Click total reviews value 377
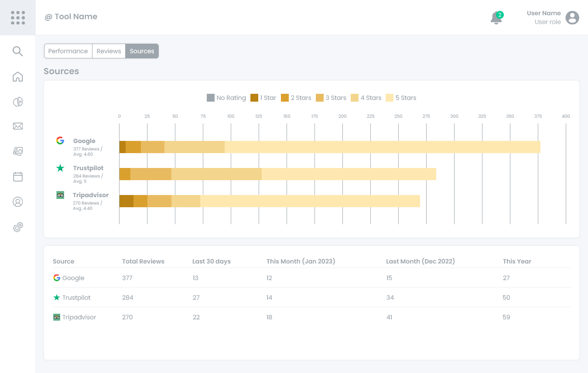Image resolution: width=588 pixels, height=373 pixels. click(x=127, y=278)
